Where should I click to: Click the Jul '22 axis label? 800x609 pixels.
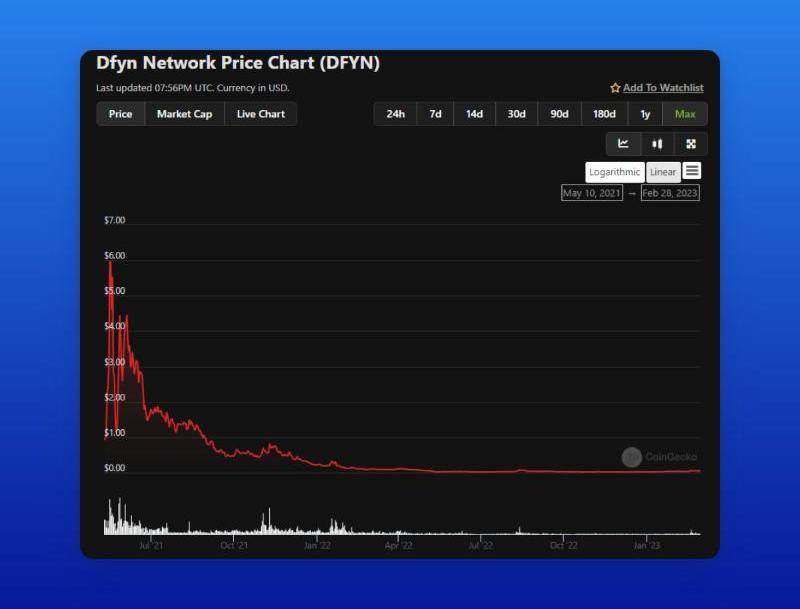click(x=481, y=545)
